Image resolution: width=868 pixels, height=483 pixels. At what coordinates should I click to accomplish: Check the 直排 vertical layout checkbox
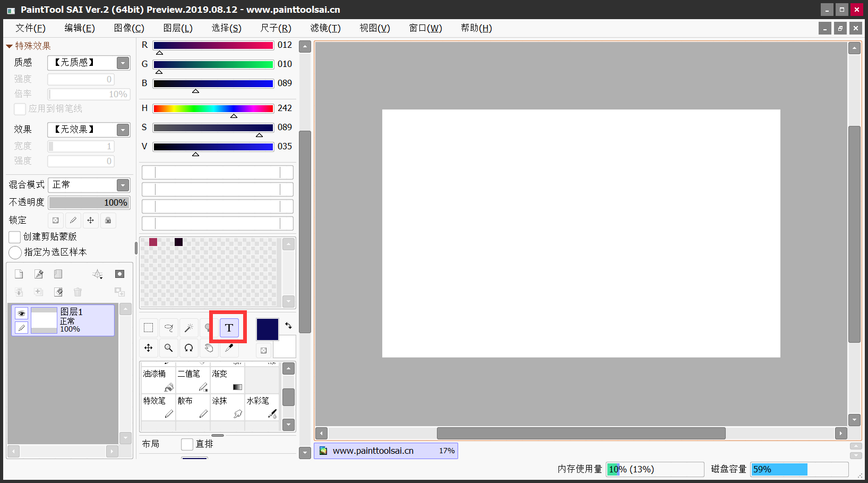pos(187,444)
